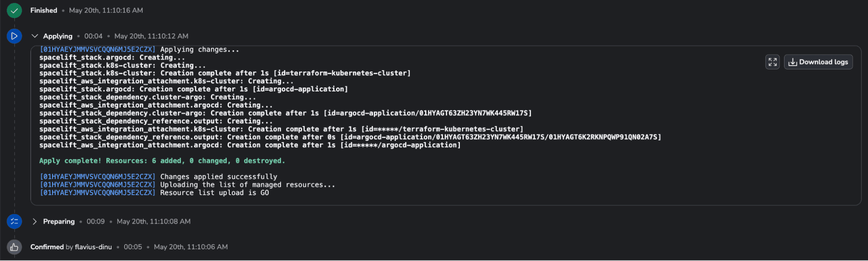The image size is (868, 261).
Task: Click the thumbs-up icon next to Confirmed
Action: [14, 247]
